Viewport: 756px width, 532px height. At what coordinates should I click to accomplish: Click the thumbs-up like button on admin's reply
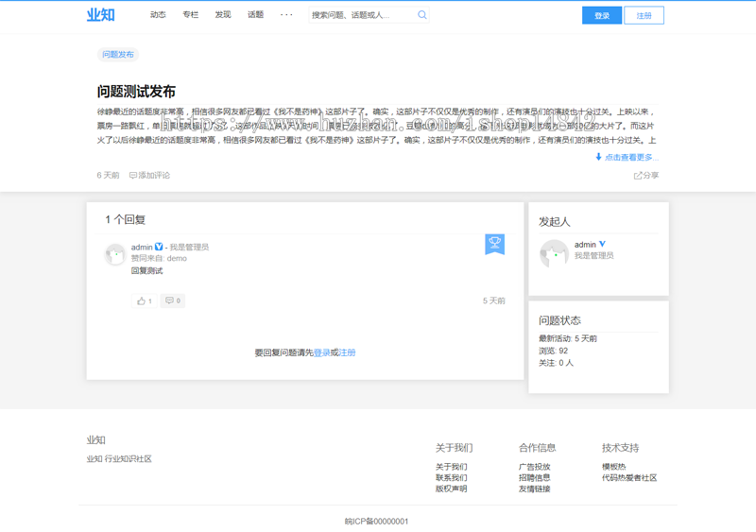click(145, 301)
